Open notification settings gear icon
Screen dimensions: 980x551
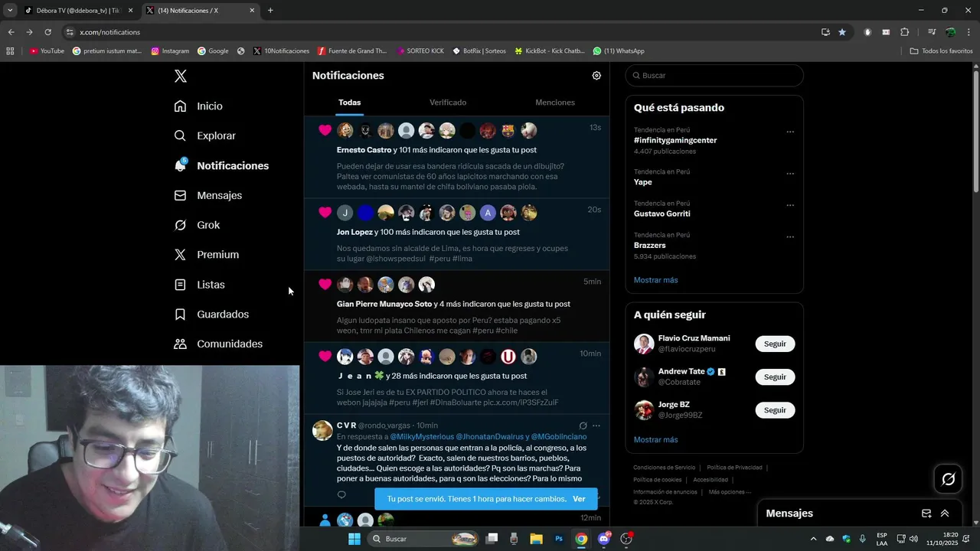click(596, 76)
